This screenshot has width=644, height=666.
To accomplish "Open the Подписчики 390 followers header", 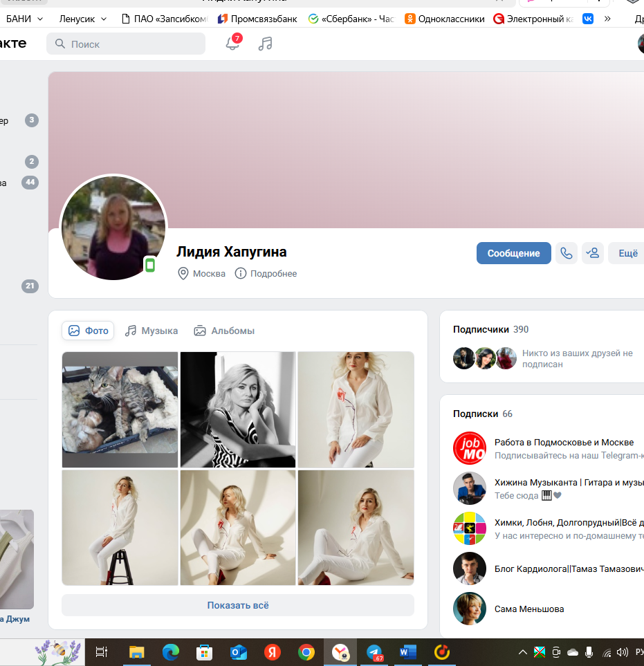I will coord(490,330).
